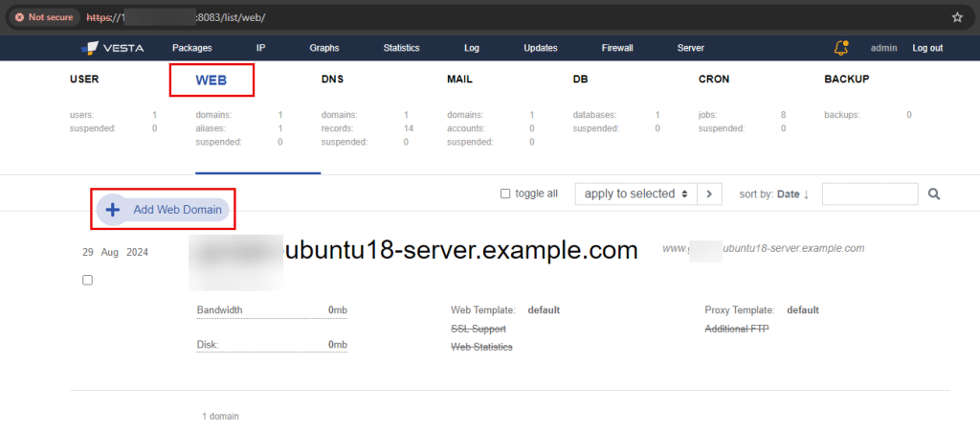
Task: Click the Vesta logo icon
Action: (x=90, y=48)
